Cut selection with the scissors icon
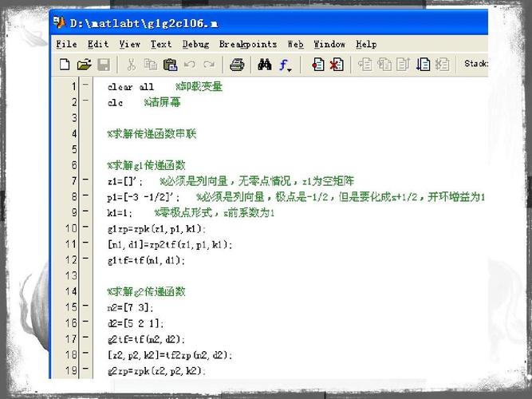This screenshot has width=532, height=399. (x=131, y=64)
